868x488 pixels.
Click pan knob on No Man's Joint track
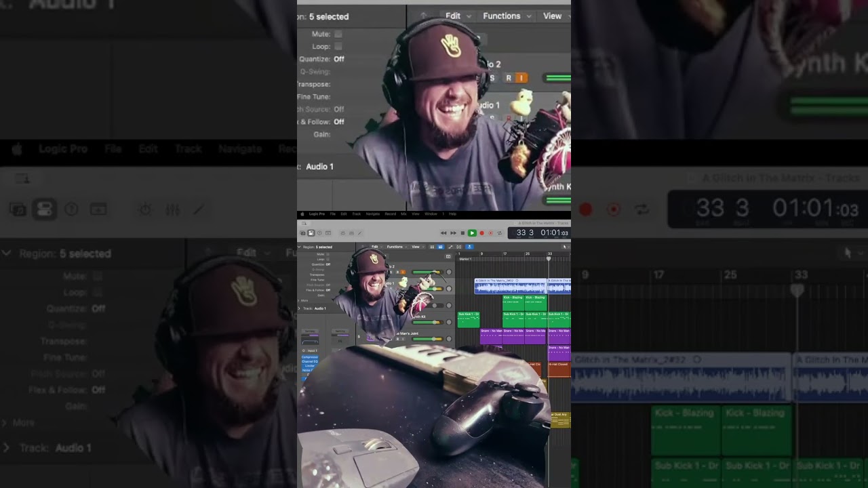(x=449, y=339)
